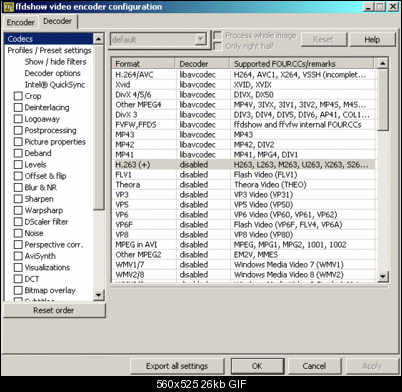Open decoder cell for FLV1 row
Viewport: 402px width, 392px height.
coord(203,175)
